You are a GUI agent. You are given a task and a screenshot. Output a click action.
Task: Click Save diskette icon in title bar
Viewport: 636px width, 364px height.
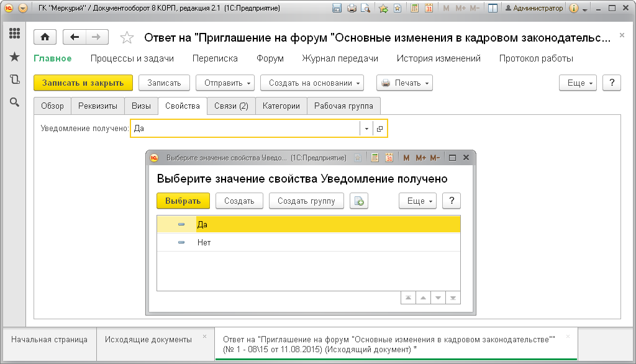(337, 8)
